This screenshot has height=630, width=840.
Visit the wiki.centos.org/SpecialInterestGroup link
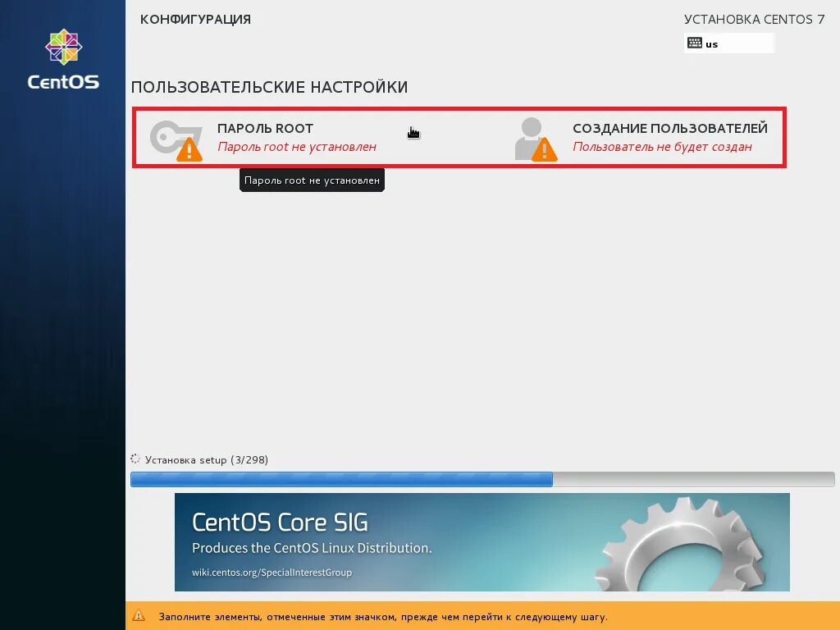point(273,573)
